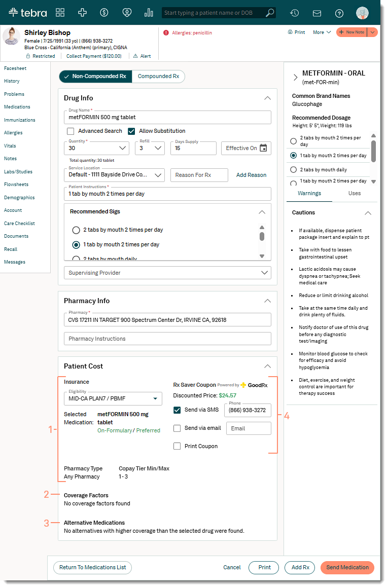Screen dimensions: 388x588
Task: Open the More dropdown
Action: point(322,32)
